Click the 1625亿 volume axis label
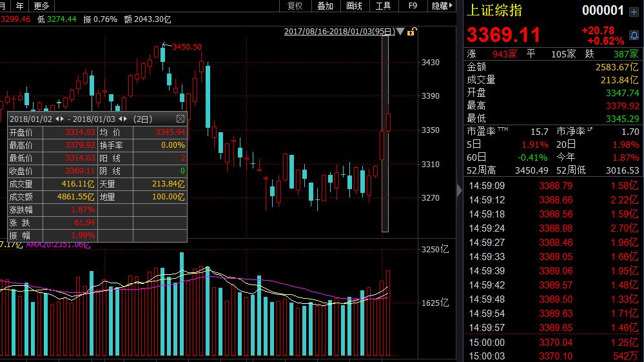 click(x=435, y=303)
